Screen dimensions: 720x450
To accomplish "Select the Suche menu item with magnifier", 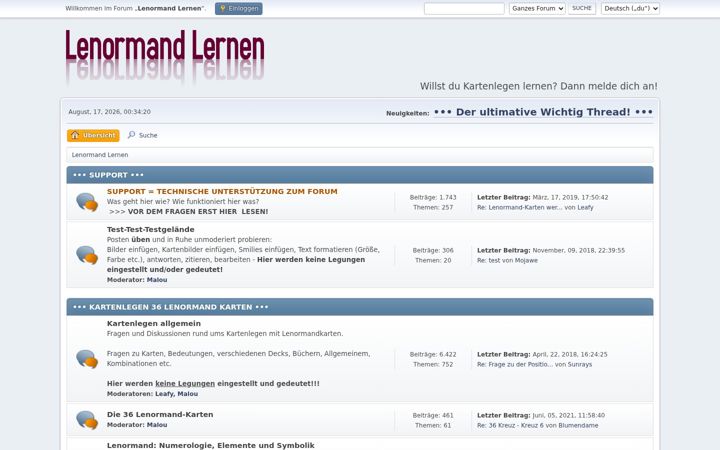I will click(143, 135).
